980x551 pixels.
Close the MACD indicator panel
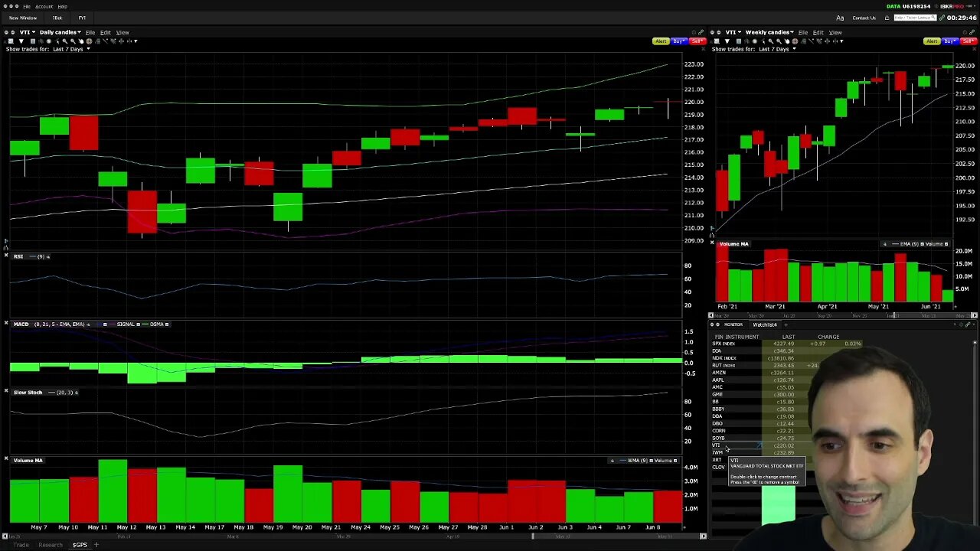6,324
